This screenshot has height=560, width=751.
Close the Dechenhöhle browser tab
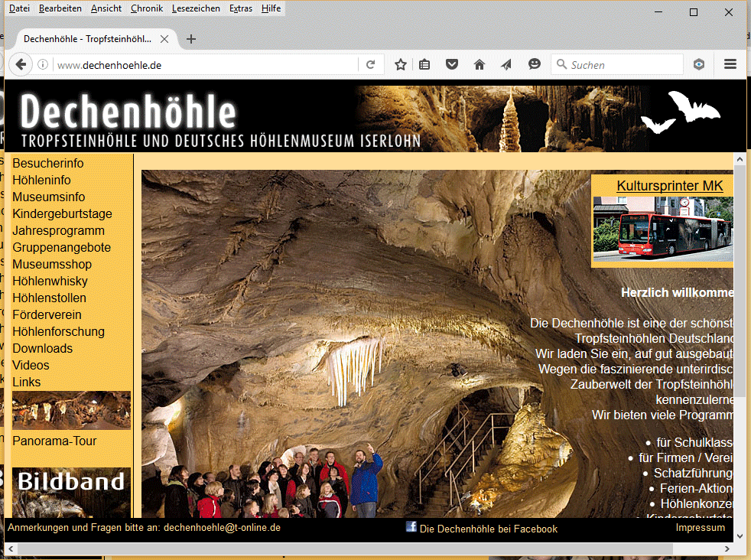[x=164, y=39]
